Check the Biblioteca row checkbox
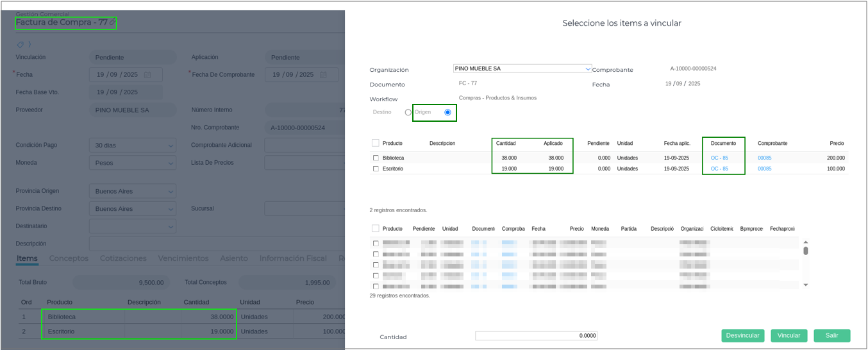The image size is (868, 350). 376,158
